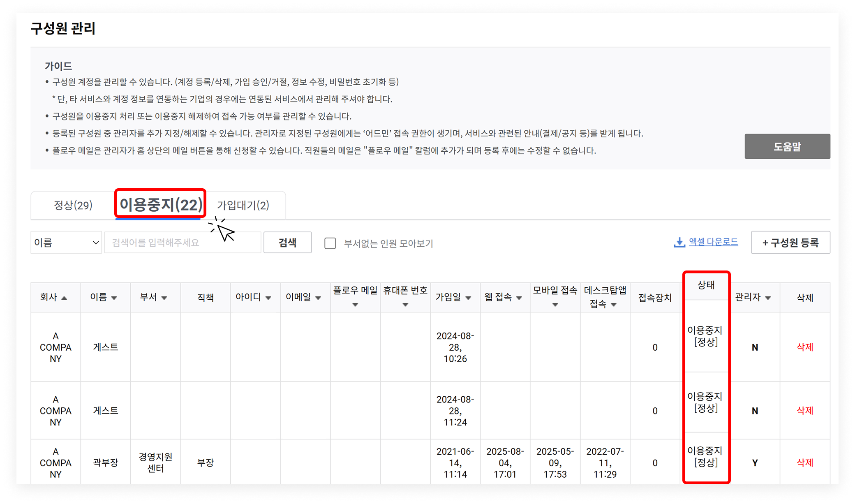Expand the 이메일 column sort arrow
855x504 pixels.
[x=318, y=298]
